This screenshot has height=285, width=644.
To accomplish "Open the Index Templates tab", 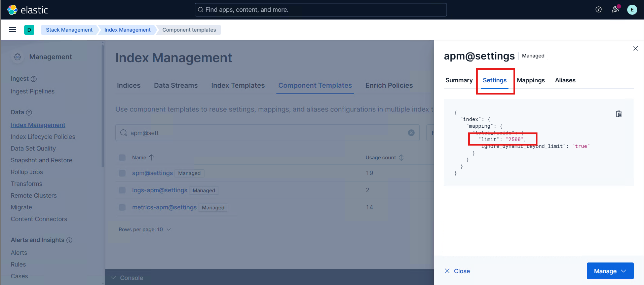I will click(238, 85).
